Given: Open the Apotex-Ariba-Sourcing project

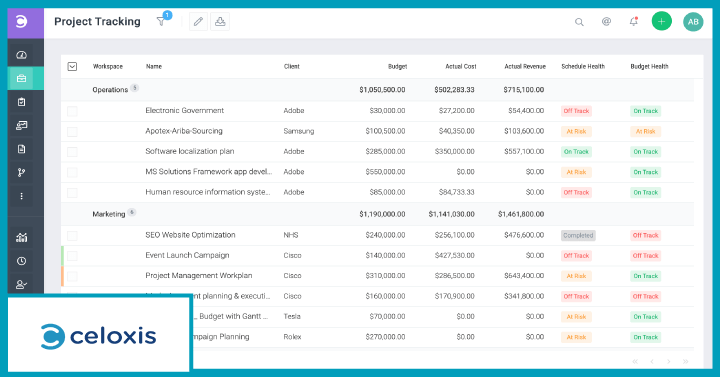Looking at the screenshot, I should [184, 131].
